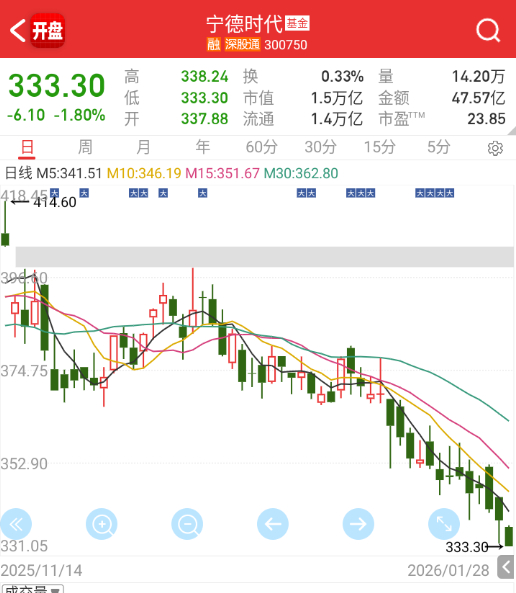Image resolution: width=516 pixels, height=593 pixels.
Task: Zoom out the candlestick chart
Action: 187,524
